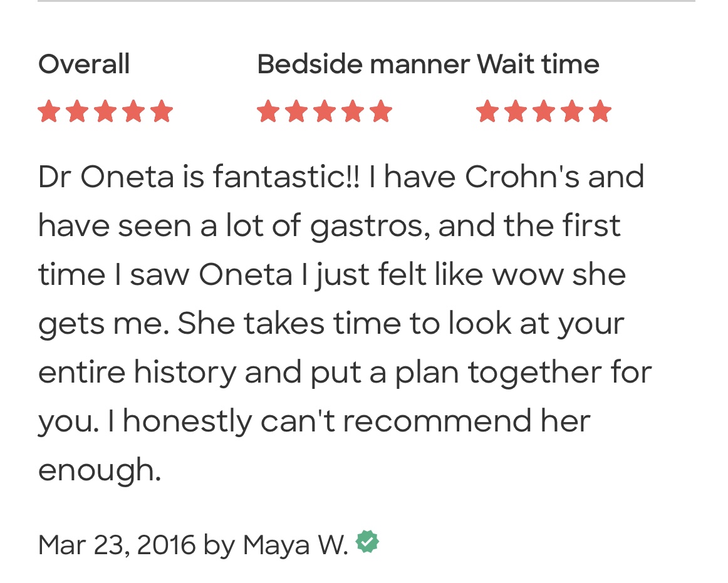Click the middle Bedside manner star
The image size is (728, 583).
[x=325, y=111]
